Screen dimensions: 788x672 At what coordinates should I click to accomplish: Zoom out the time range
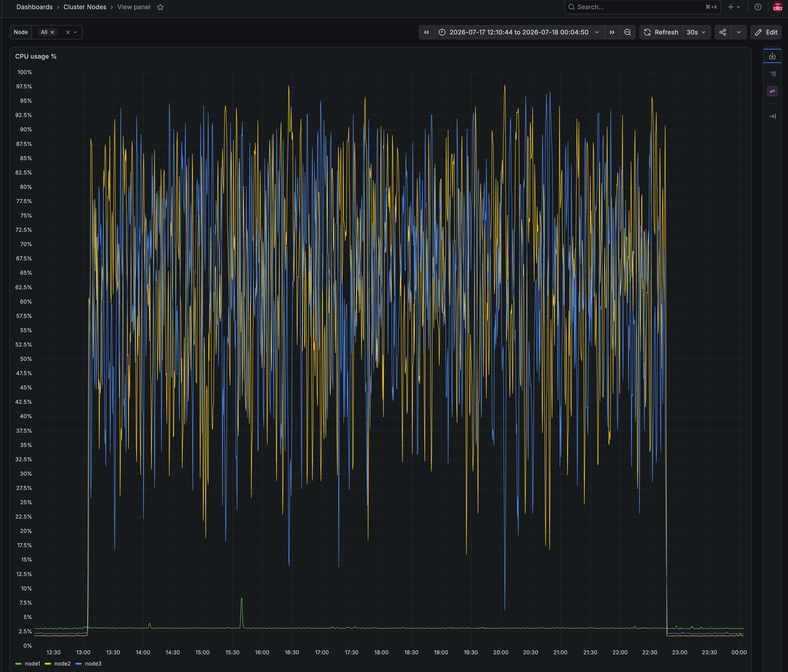(627, 32)
